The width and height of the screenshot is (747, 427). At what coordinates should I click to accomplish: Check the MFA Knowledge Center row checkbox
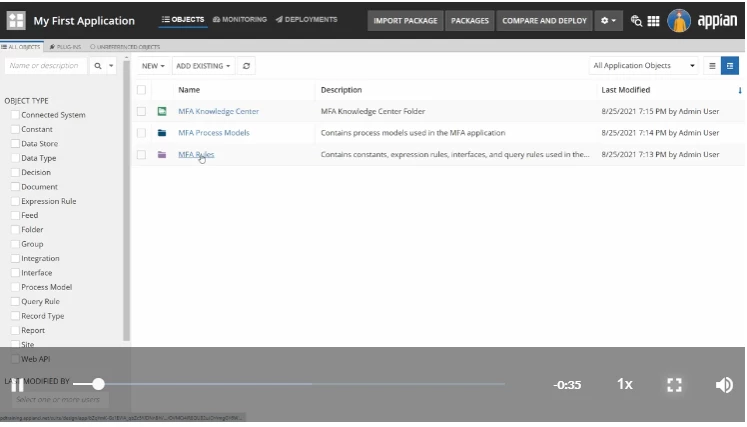pos(141,111)
